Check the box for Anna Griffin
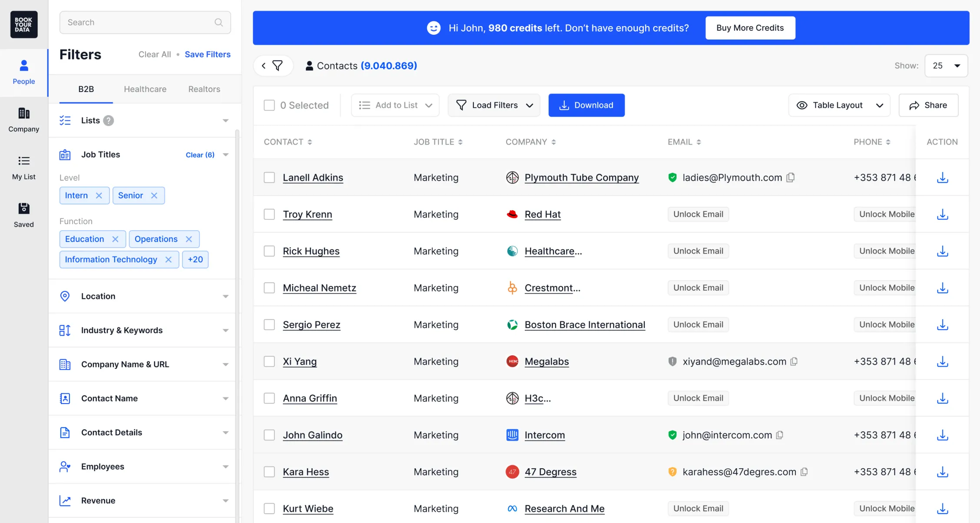 (x=269, y=398)
